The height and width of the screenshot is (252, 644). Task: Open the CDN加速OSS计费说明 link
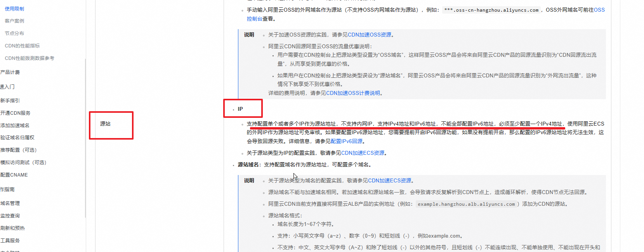(353, 93)
